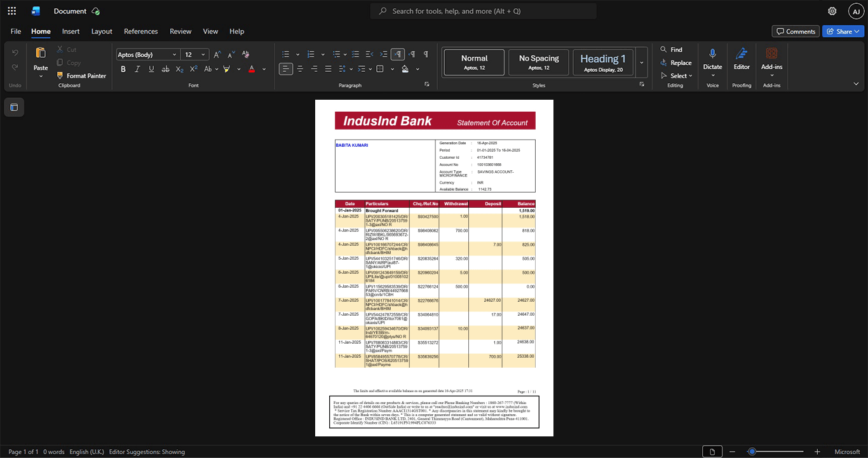The height and width of the screenshot is (458, 868).
Task: Insert a bulleted list
Action: [285, 55]
